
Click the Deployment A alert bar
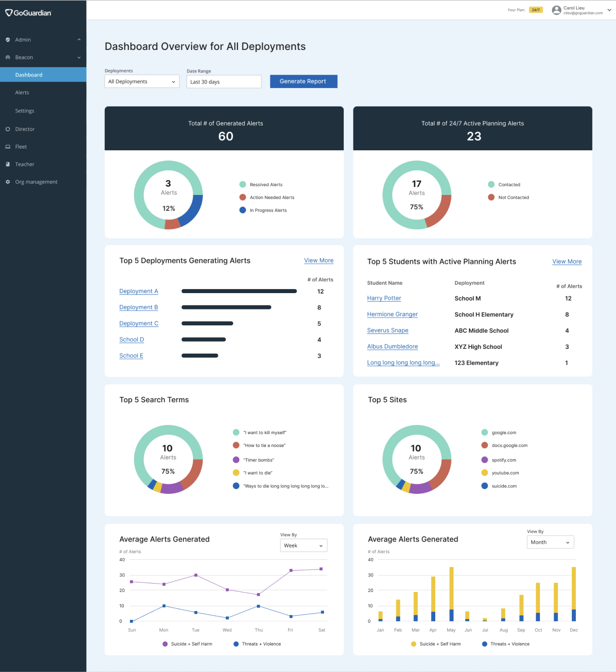[239, 291]
